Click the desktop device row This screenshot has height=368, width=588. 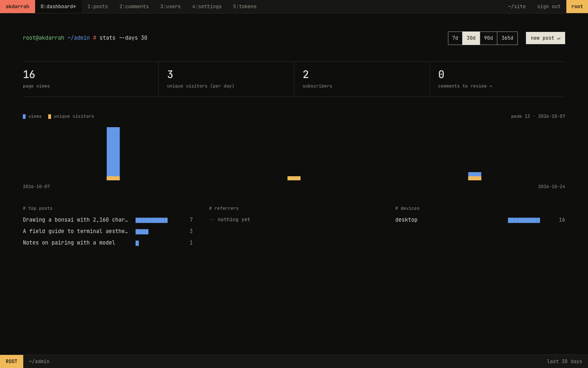tap(480, 220)
